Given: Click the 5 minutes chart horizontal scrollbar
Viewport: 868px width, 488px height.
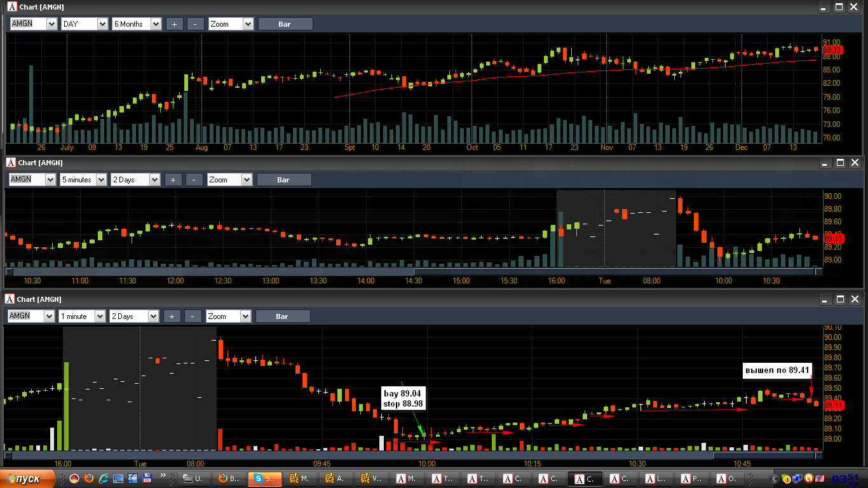Looking at the screenshot, I should (x=413, y=272).
